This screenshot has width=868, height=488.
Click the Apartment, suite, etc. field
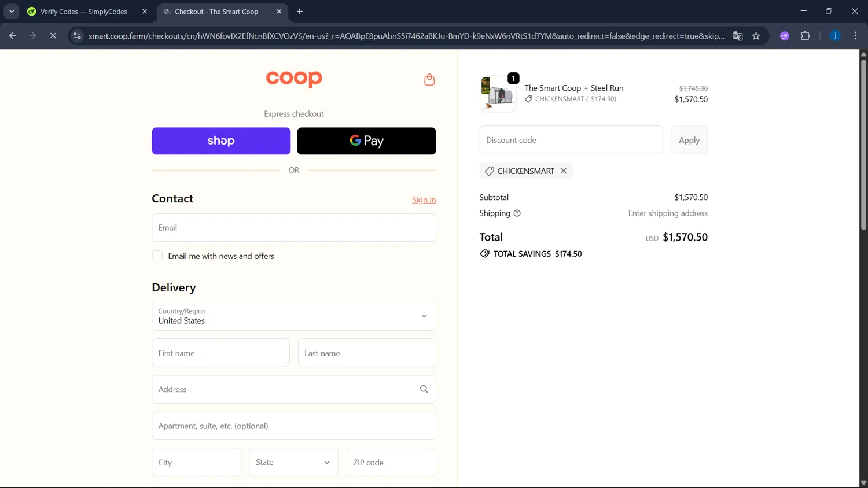coord(294,426)
